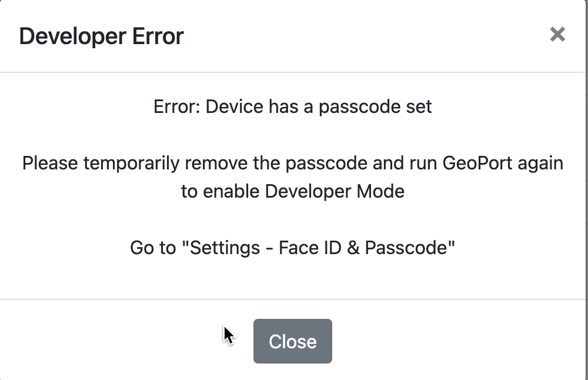Click the dialog header bar
This screenshot has height=380, width=588.
coord(294,35)
